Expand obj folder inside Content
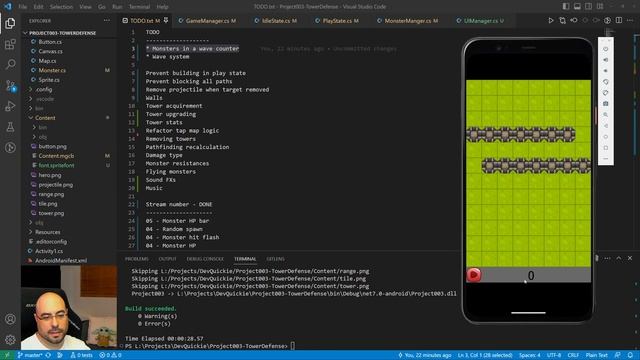 [69, 137]
